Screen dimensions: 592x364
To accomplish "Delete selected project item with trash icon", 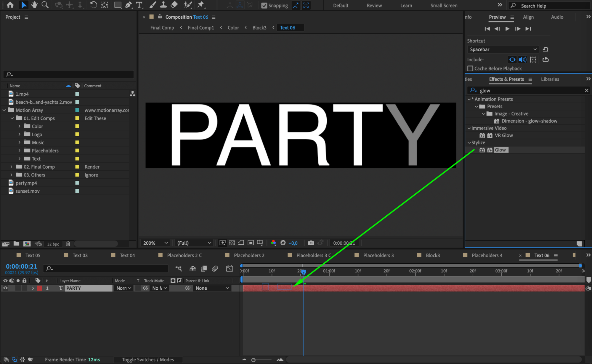I will pos(68,244).
